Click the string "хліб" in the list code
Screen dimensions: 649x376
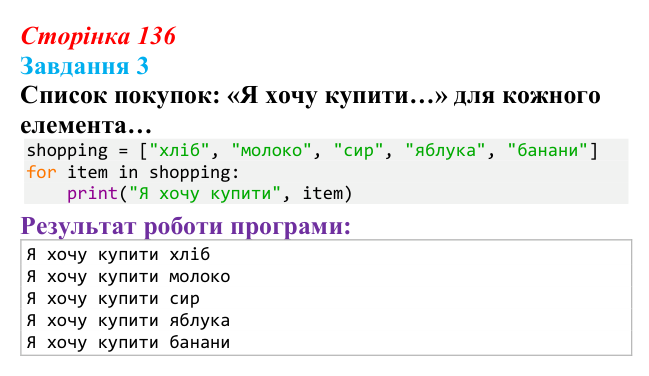(179, 150)
